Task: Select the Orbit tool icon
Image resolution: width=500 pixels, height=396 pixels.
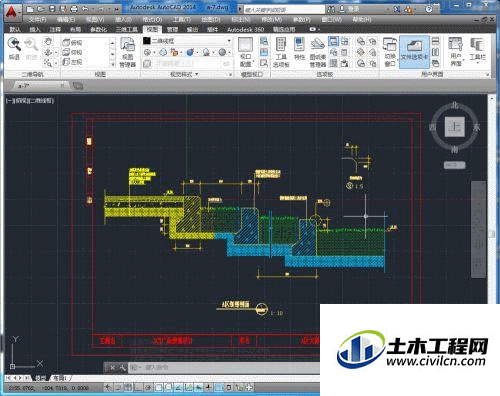Action: 48,52
